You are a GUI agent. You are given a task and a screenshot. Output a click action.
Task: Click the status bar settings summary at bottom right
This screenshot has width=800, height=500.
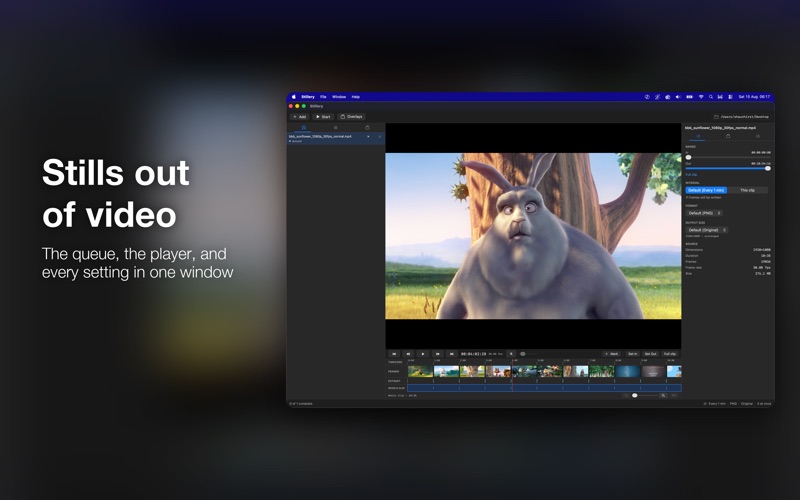click(738, 404)
